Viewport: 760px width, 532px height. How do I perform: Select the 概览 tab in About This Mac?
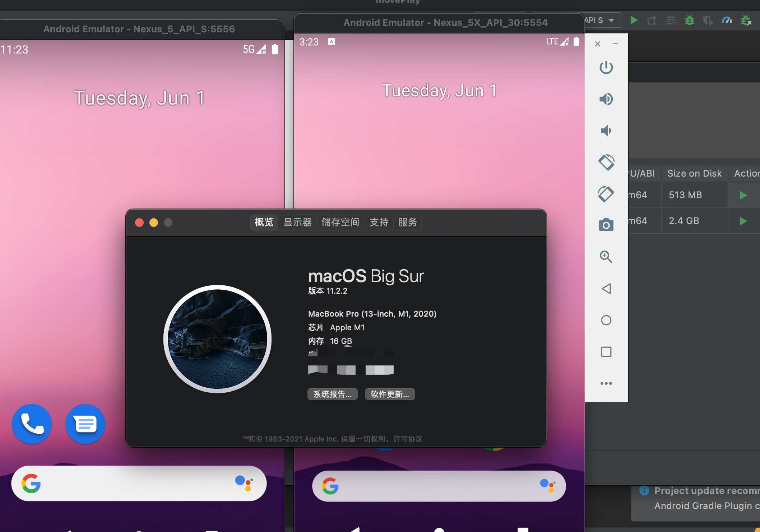click(x=264, y=222)
